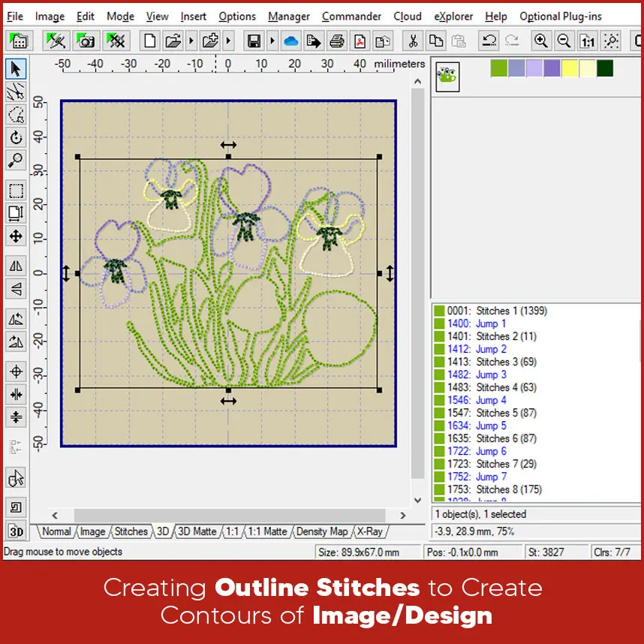Open the Commander menu
The height and width of the screenshot is (644, 644).
pyautogui.click(x=351, y=16)
